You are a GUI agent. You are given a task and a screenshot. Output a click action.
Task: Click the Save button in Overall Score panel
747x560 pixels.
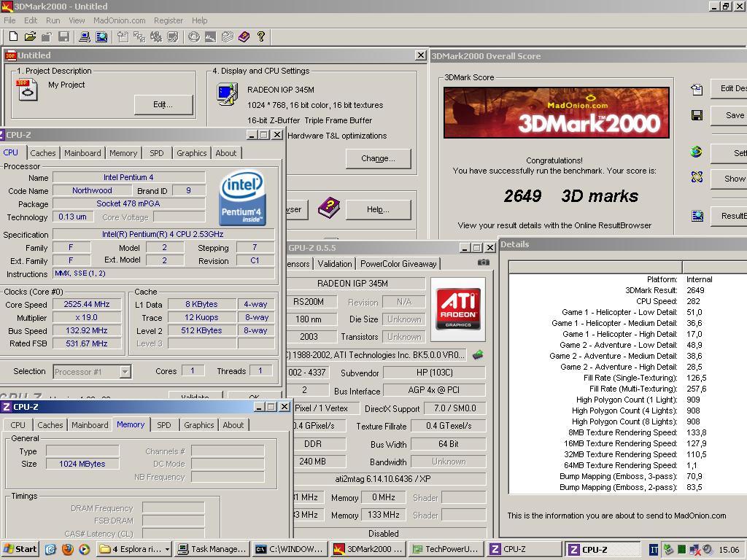point(729,115)
